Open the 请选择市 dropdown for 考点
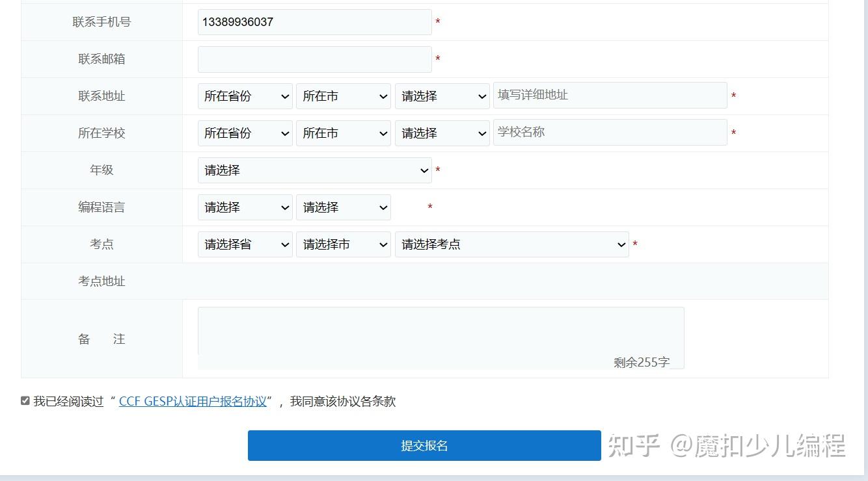 (x=344, y=244)
